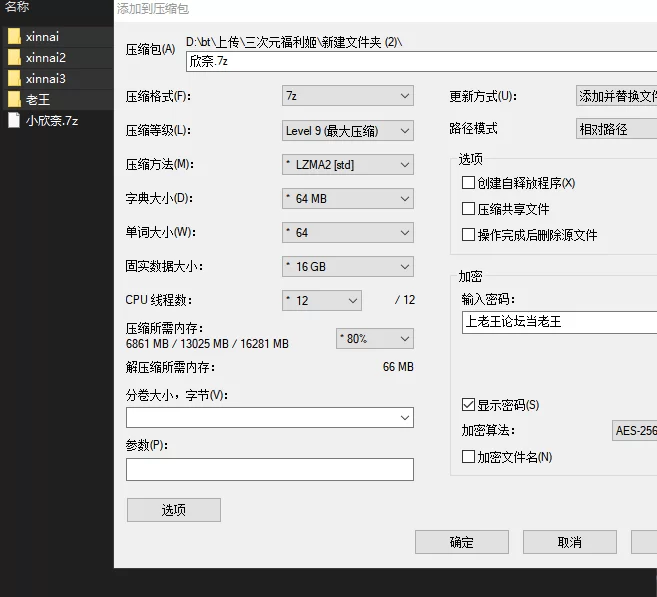Image resolution: width=657 pixels, height=597 pixels.
Task: Click the 选项 button
Action: pyautogui.click(x=174, y=510)
